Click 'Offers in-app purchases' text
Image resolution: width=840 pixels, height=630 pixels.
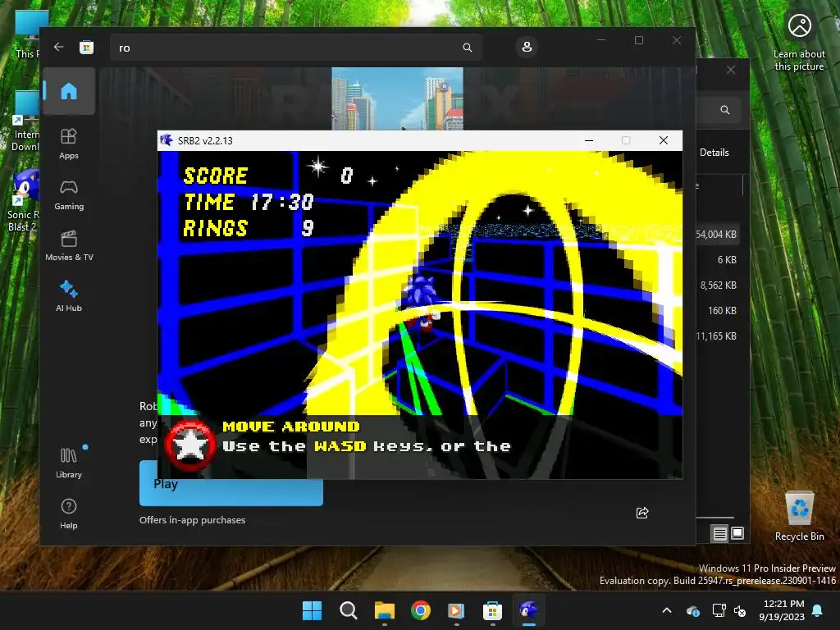click(192, 519)
